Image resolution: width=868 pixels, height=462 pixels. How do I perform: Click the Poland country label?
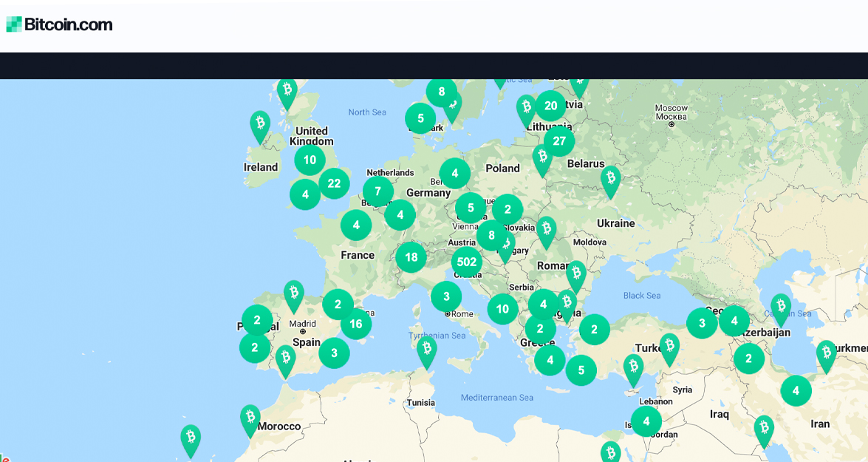click(x=502, y=169)
